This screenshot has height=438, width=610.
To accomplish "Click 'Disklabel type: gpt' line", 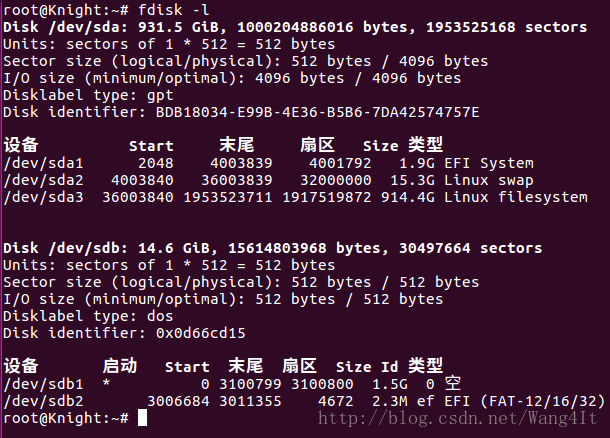I will pyautogui.click(x=88, y=95).
